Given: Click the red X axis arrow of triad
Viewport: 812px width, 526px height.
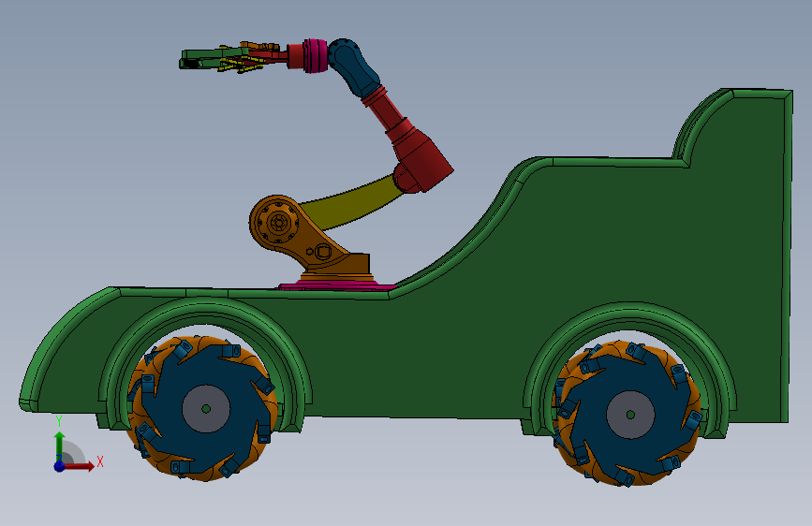Looking at the screenshot, I should click(x=81, y=466).
